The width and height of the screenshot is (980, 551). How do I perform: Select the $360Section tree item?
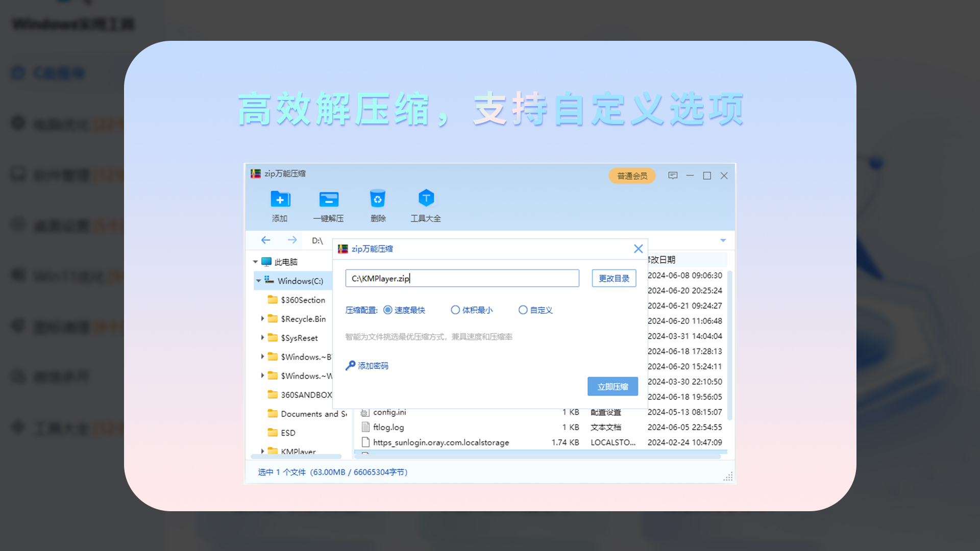[303, 300]
